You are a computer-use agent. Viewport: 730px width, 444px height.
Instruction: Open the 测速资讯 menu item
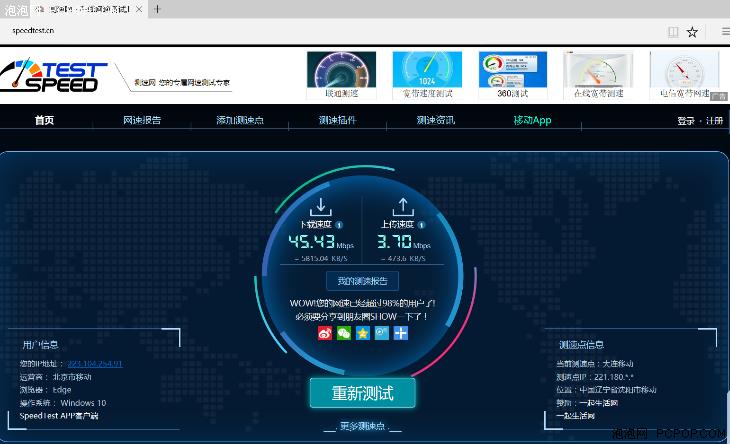pyautogui.click(x=435, y=120)
